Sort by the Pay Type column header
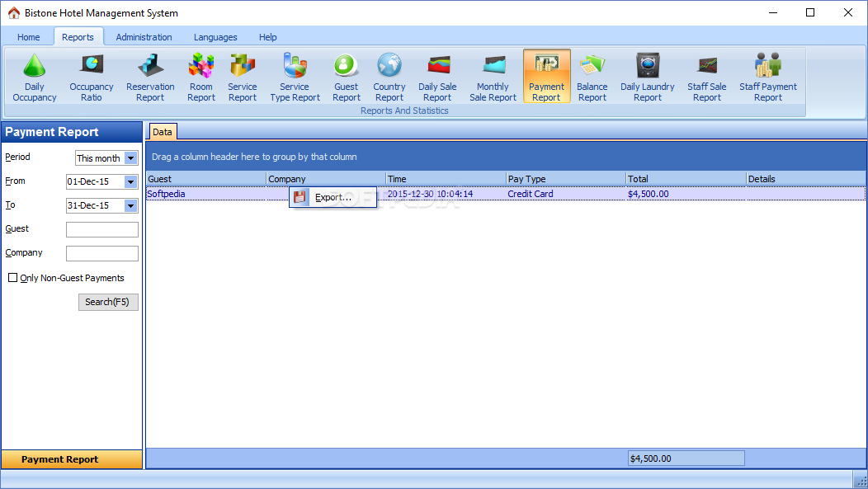868x489 pixels. coord(566,179)
